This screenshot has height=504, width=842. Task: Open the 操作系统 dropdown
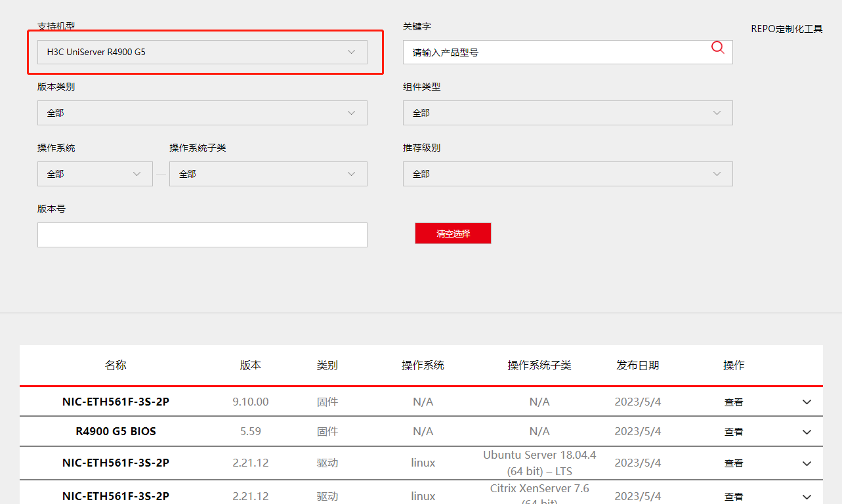pyautogui.click(x=95, y=174)
